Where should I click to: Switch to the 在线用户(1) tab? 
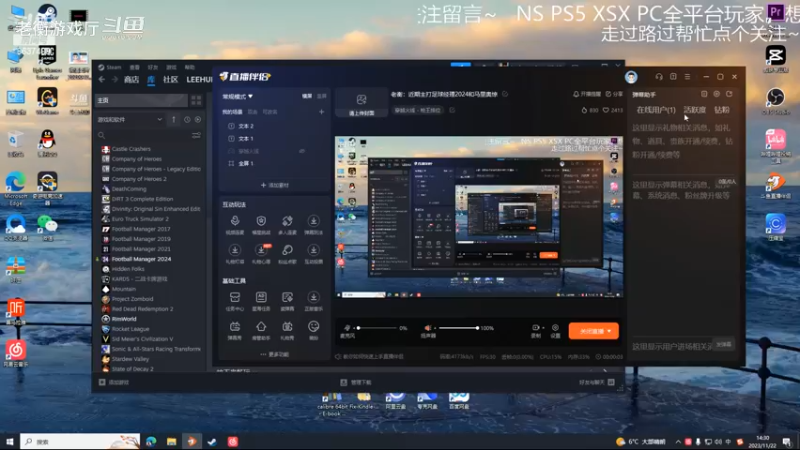656,110
